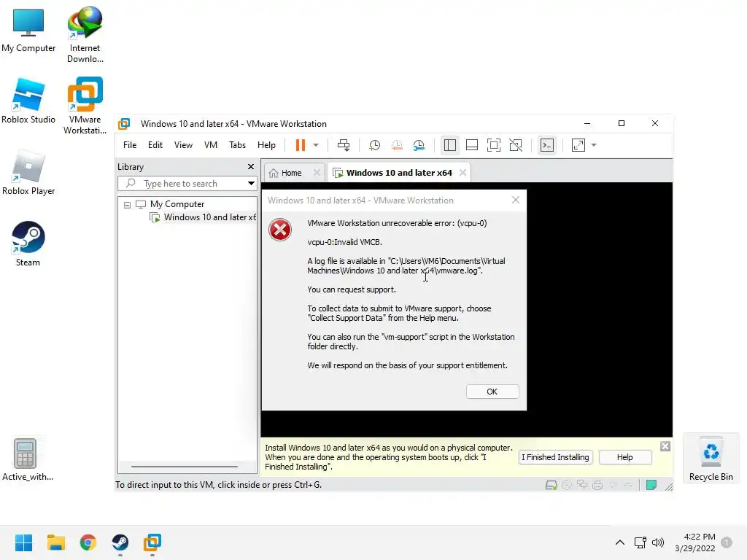The height and width of the screenshot is (560, 747).
Task: Open the VM menu
Action: pos(211,145)
